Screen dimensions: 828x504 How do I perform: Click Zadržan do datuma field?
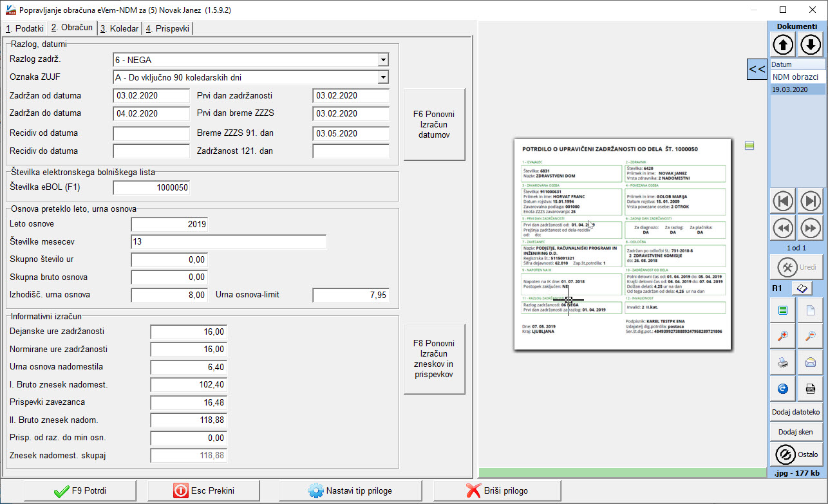click(x=151, y=113)
